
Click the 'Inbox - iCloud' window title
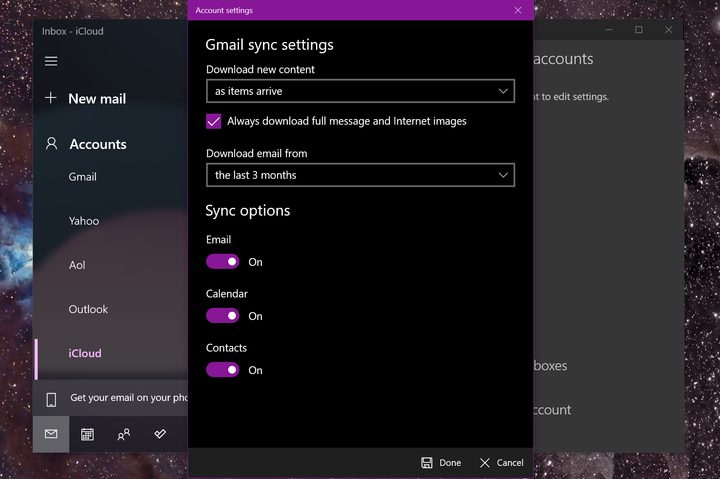73,31
